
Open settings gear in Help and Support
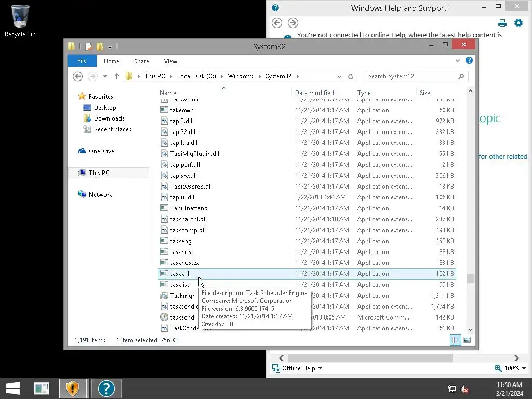[x=518, y=23]
